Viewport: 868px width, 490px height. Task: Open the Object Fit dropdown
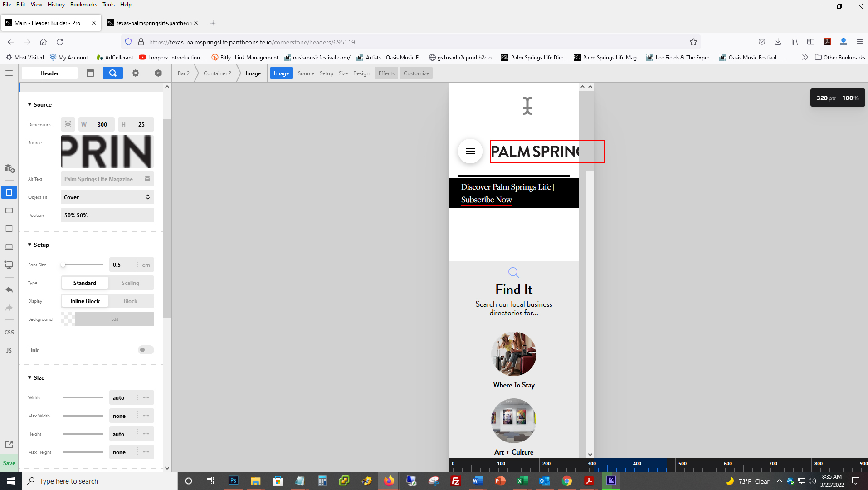pyautogui.click(x=107, y=197)
